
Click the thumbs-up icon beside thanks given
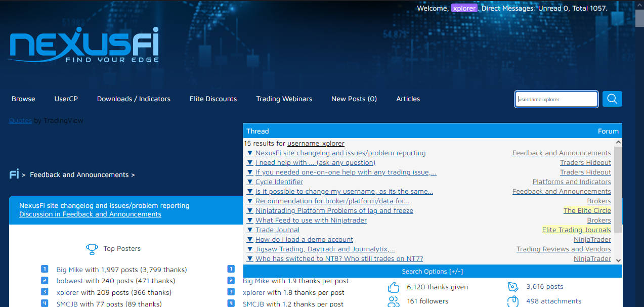coord(394,287)
